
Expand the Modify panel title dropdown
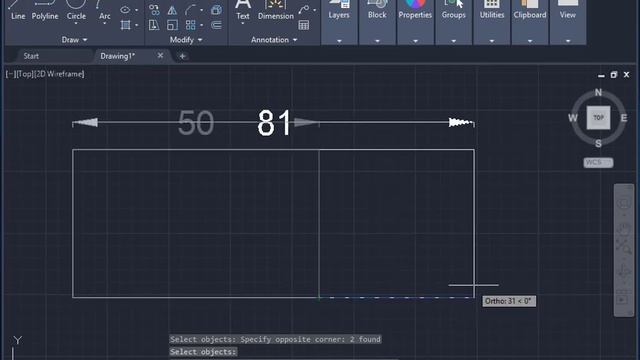click(x=186, y=40)
